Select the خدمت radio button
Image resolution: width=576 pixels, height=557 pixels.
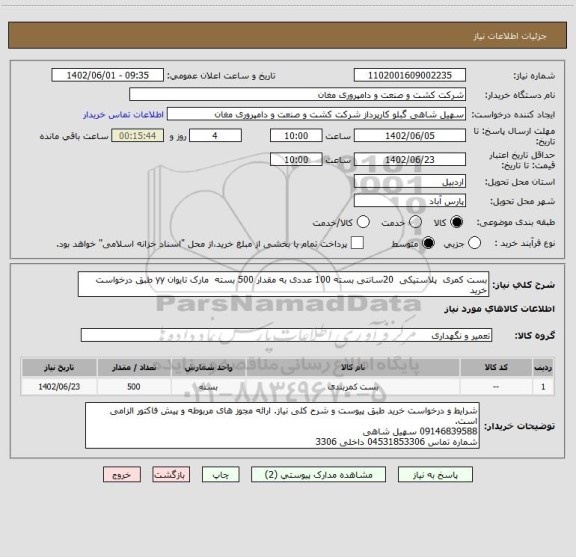point(415,222)
